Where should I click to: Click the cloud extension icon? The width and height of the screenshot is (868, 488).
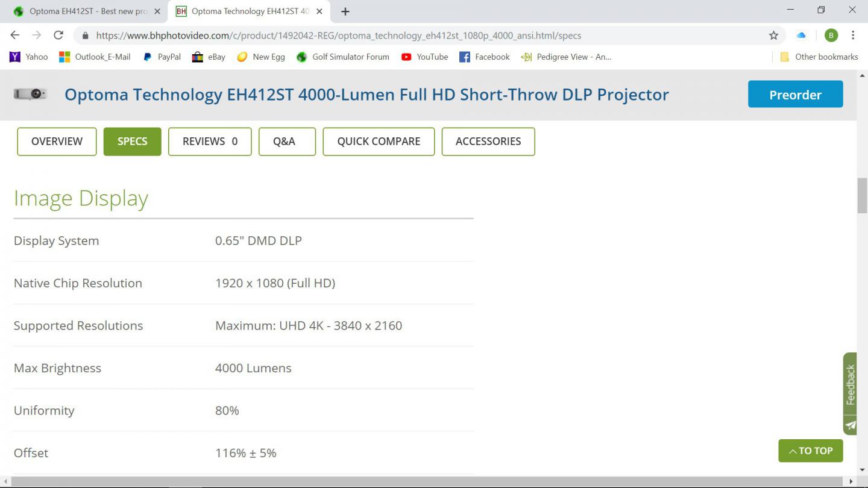801,36
